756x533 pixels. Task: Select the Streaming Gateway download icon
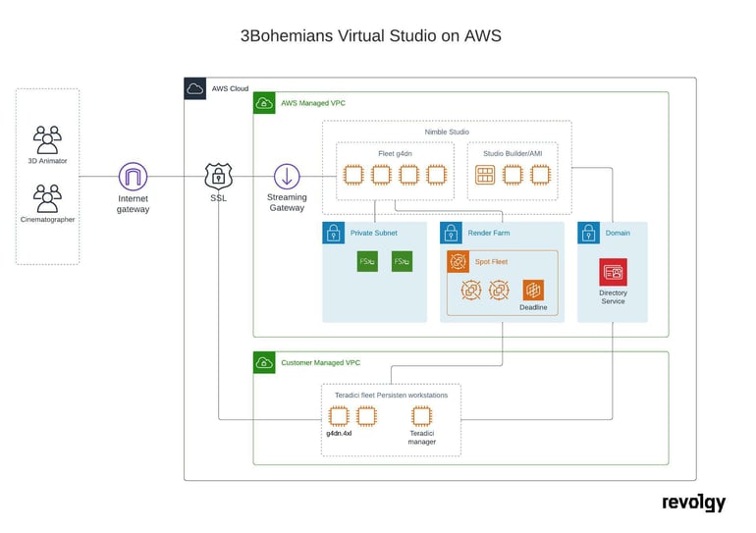tap(287, 177)
